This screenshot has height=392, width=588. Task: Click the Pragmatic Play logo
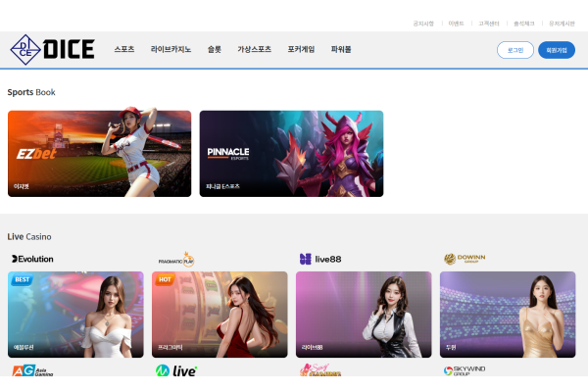click(x=176, y=259)
